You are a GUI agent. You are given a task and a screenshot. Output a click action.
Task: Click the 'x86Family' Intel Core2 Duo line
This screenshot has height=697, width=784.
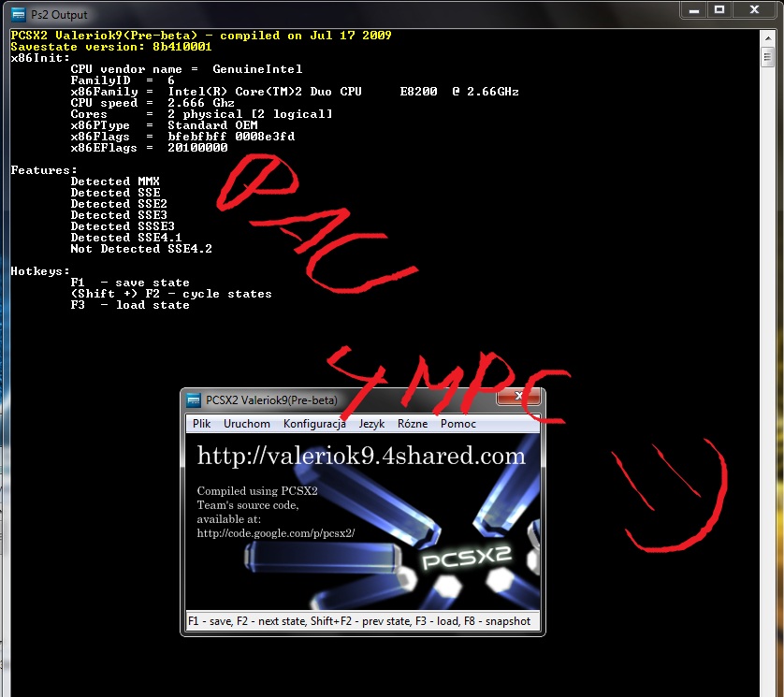pos(295,92)
